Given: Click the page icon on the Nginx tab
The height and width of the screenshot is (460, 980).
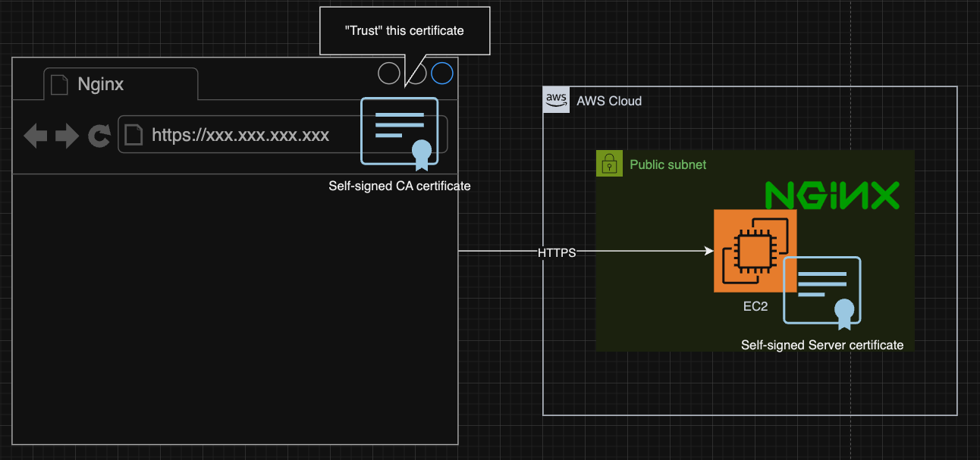Looking at the screenshot, I should click(x=59, y=84).
